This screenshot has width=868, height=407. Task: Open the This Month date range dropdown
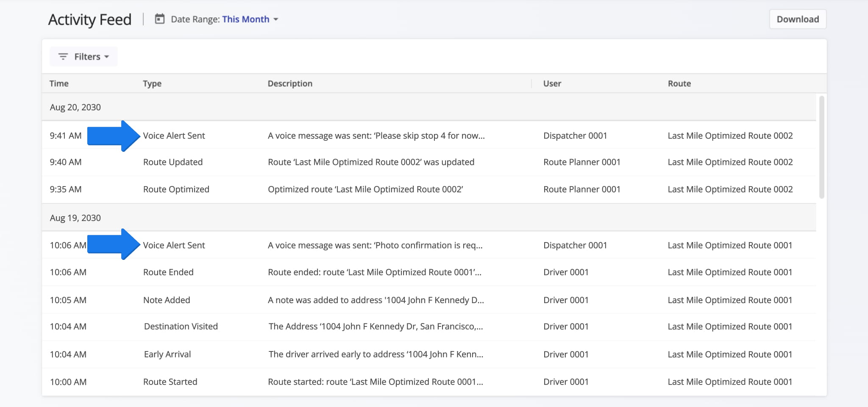coord(250,20)
